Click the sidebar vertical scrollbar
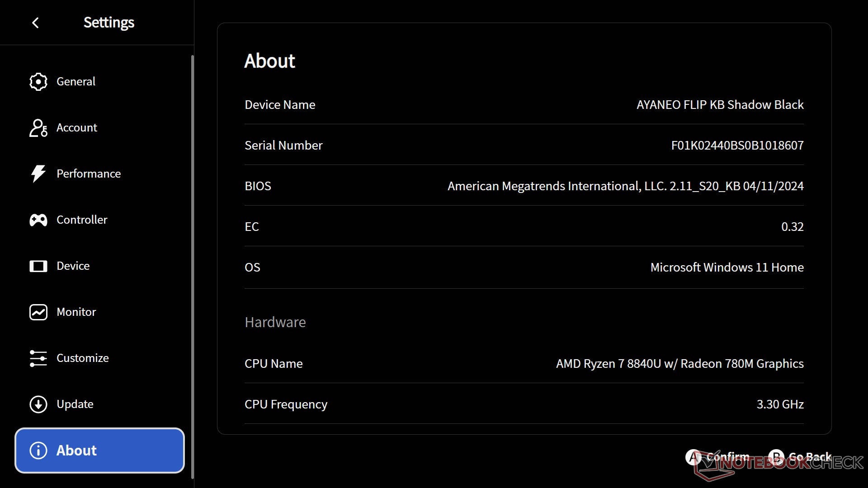The image size is (868, 488). pos(193,267)
